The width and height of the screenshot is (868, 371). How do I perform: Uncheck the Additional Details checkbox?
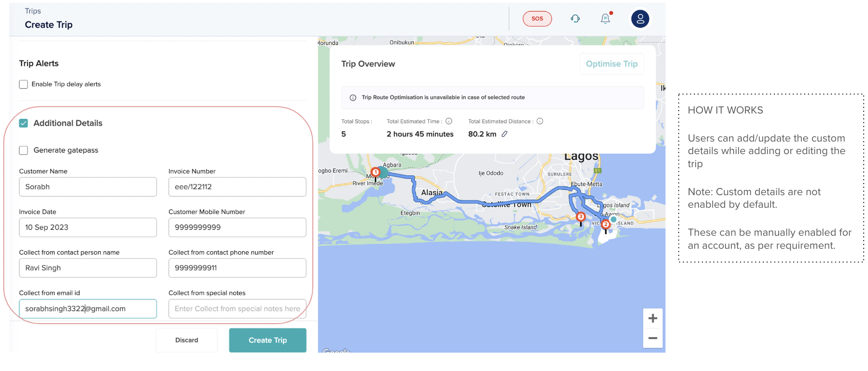[24, 123]
